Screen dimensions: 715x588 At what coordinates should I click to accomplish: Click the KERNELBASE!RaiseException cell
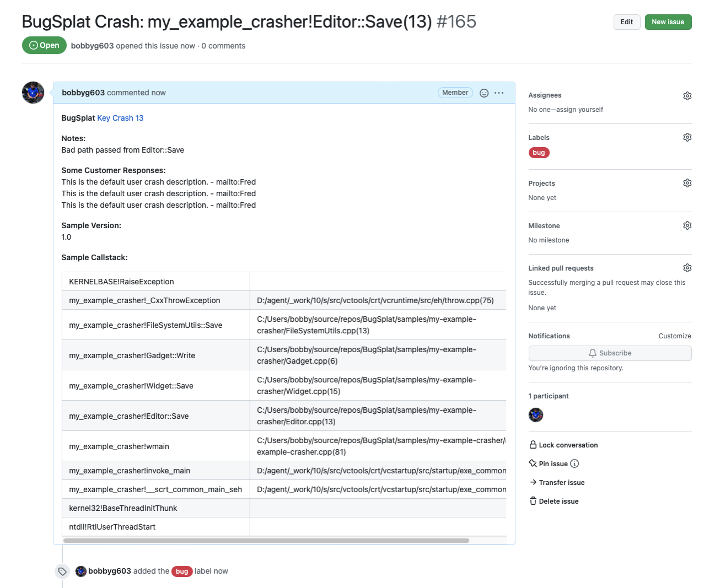click(156, 282)
